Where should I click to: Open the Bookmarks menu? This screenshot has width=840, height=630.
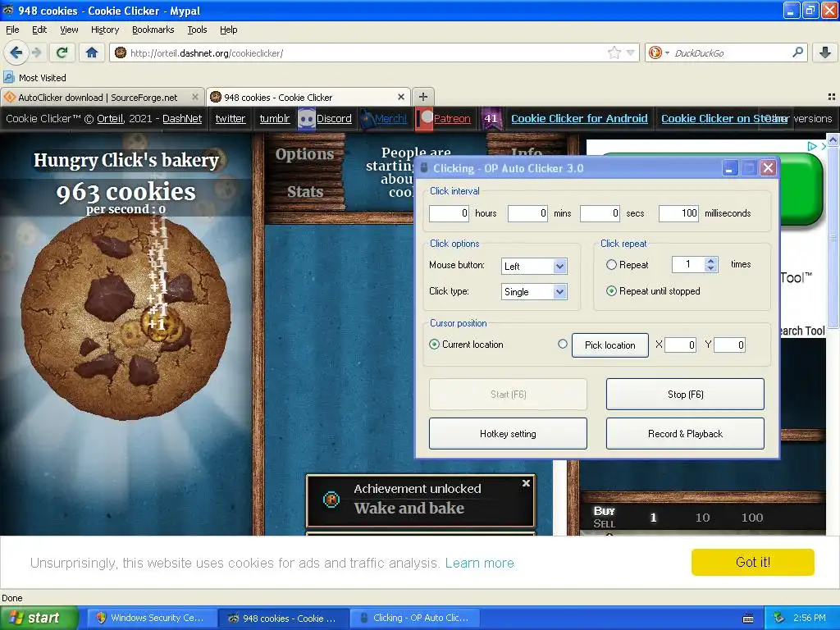pos(153,30)
